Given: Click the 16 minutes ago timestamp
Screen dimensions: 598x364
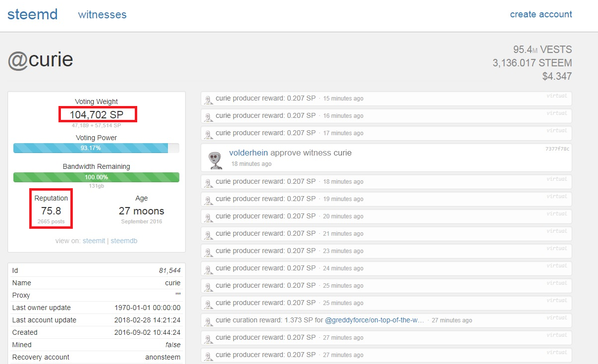Looking at the screenshot, I should pyautogui.click(x=343, y=116).
